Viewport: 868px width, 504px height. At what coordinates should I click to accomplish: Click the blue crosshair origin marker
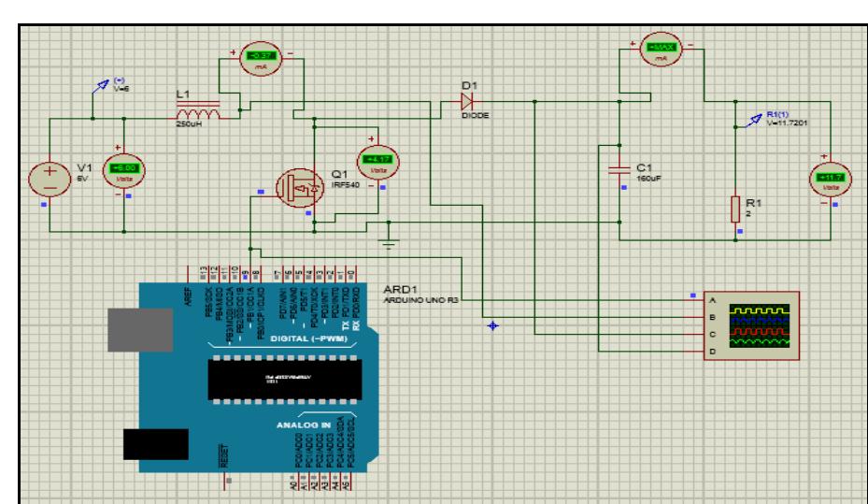492,325
